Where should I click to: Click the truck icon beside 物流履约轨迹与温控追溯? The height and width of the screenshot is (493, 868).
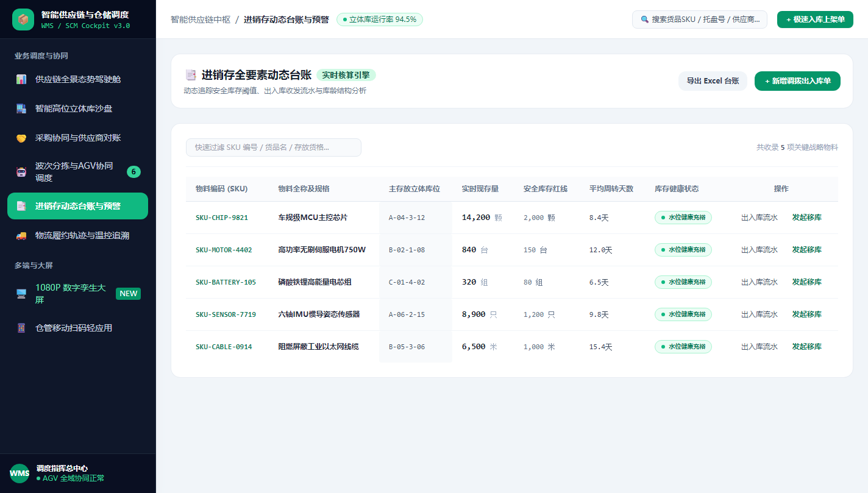click(21, 235)
